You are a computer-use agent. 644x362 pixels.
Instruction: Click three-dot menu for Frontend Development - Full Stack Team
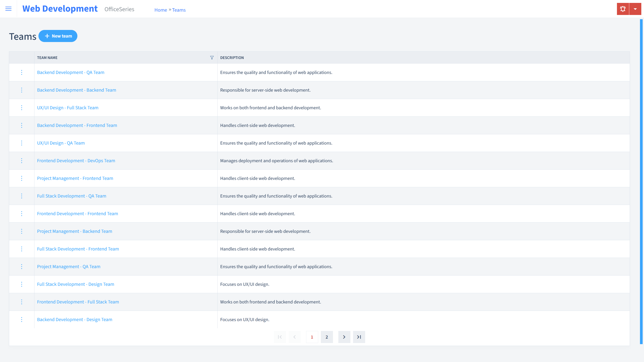tap(21, 302)
